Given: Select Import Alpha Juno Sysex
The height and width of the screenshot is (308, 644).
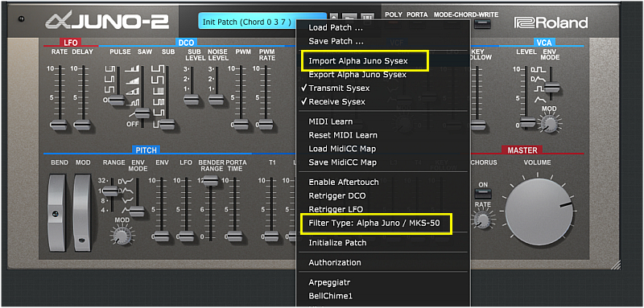Looking at the screenshot, I should tap(358, 61).
